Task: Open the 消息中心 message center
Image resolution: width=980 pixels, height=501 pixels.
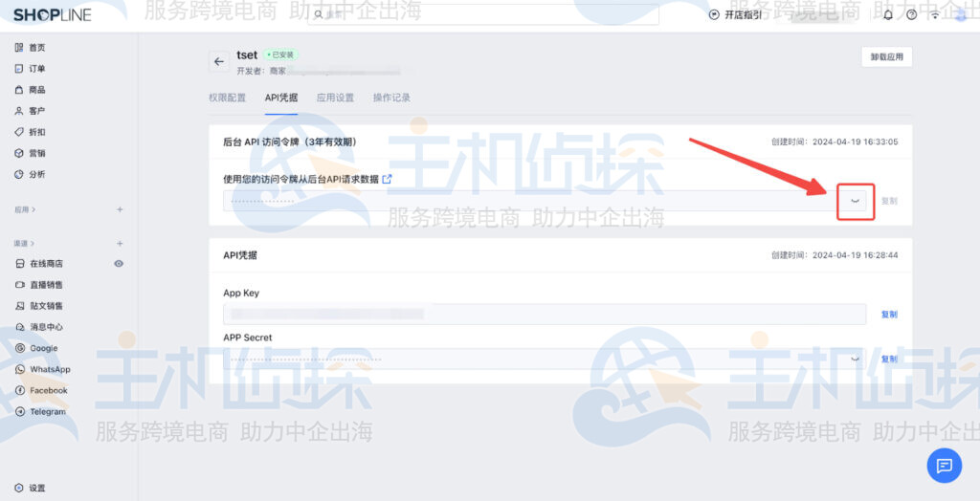Action: (38, 327)
